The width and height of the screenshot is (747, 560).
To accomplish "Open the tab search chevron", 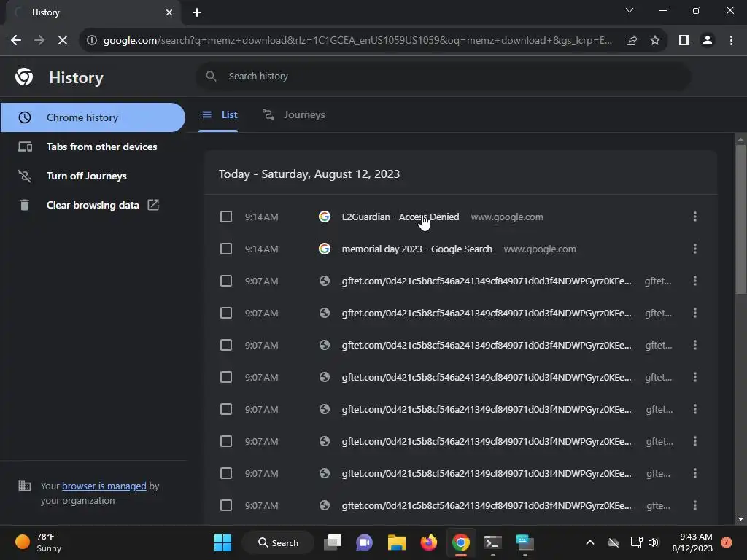I will pyautogui.click(x=630, y=10).
